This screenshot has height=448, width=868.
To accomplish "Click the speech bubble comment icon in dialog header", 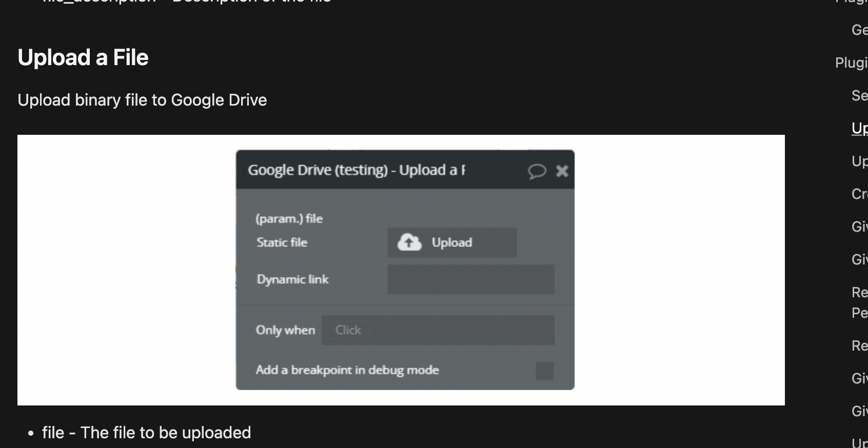I will pos(537,171).
